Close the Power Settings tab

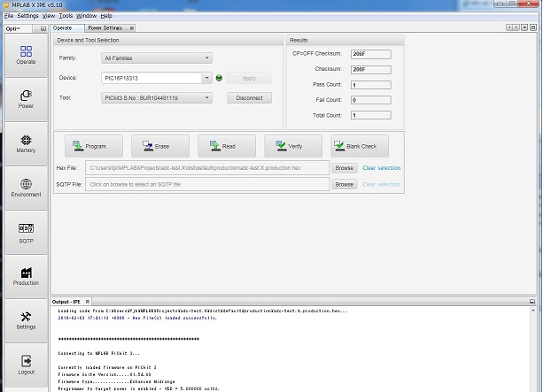132,28
